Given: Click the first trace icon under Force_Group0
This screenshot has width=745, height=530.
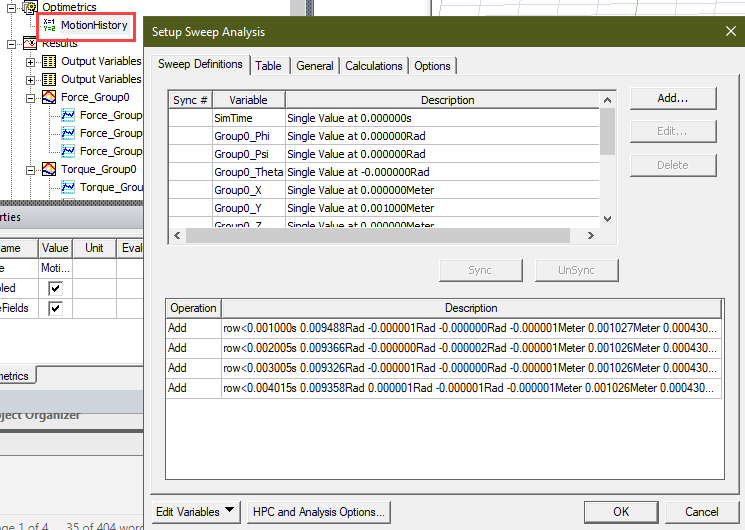Looking at the screenshot, I should (x=68, y=115).
